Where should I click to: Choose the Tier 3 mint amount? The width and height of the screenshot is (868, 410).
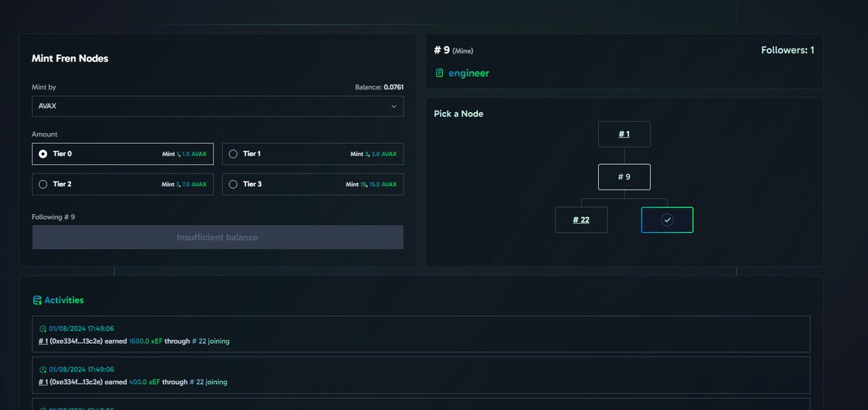(x=312, y=184)
